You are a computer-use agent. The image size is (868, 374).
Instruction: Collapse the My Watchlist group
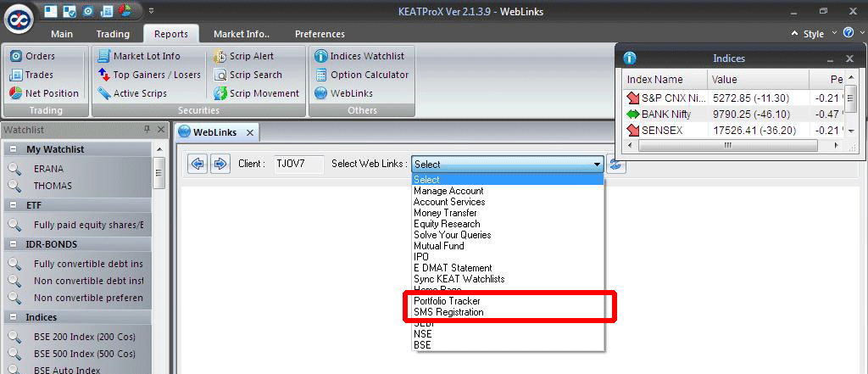click(x=14, y=149)
